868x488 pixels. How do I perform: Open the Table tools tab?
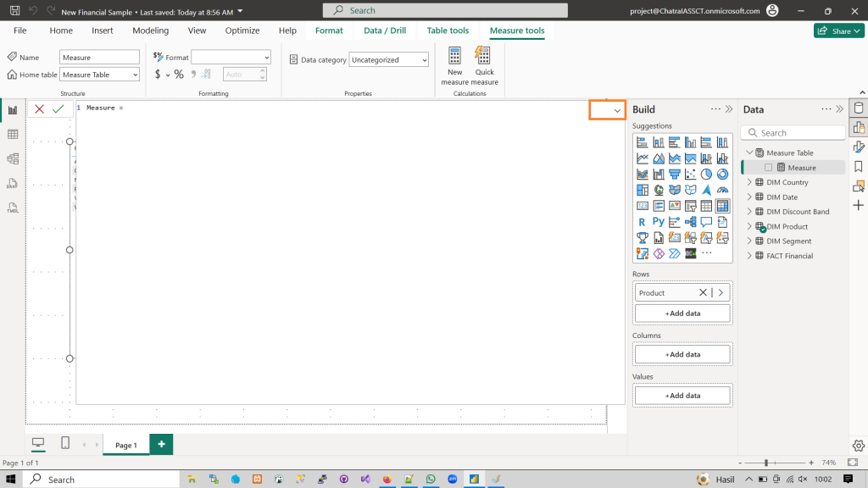pyautogui.click(x=448, y=30)
